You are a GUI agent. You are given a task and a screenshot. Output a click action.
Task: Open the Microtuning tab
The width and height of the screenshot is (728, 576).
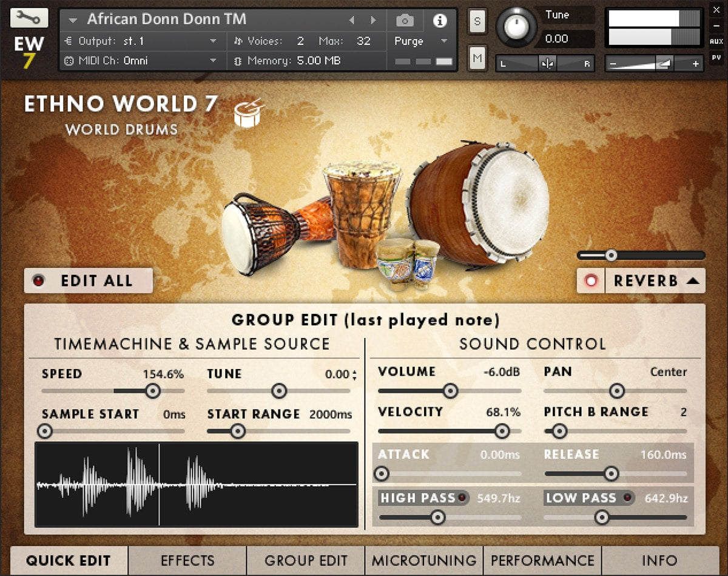pos(424,560)
